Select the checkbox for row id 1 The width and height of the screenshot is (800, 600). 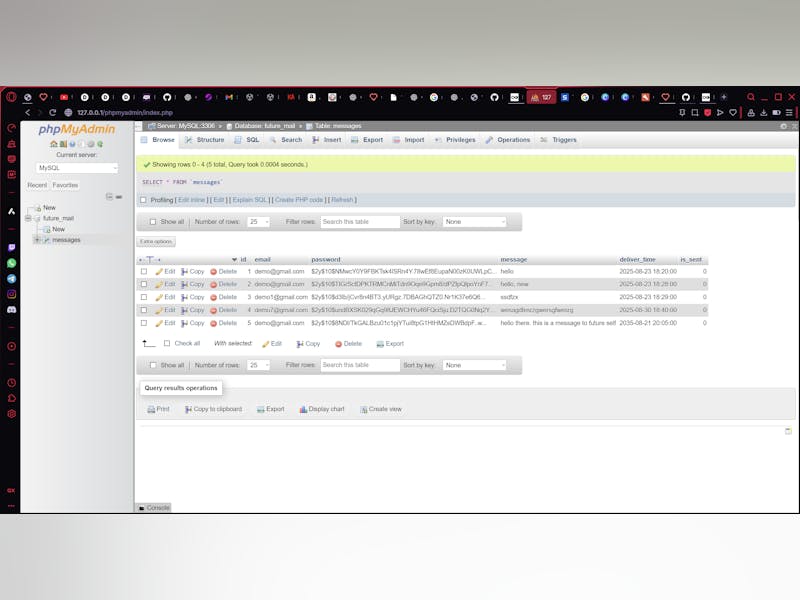coord(144,271)
